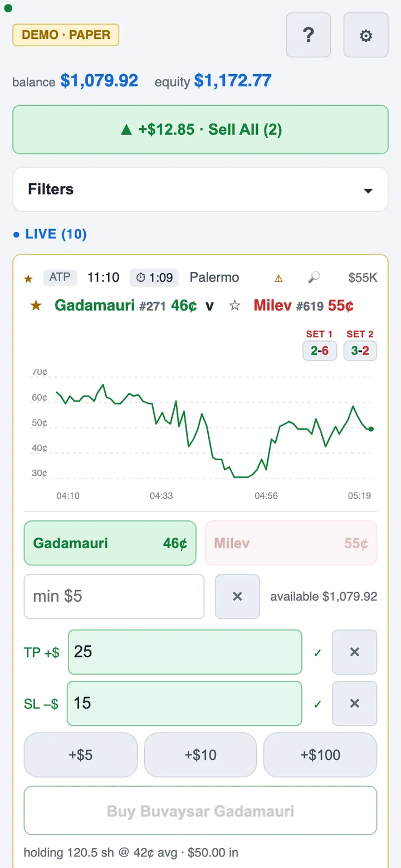401x868 pixels.
Task: Select Gadamauri 46¢ side button
Action: [110, 543]
